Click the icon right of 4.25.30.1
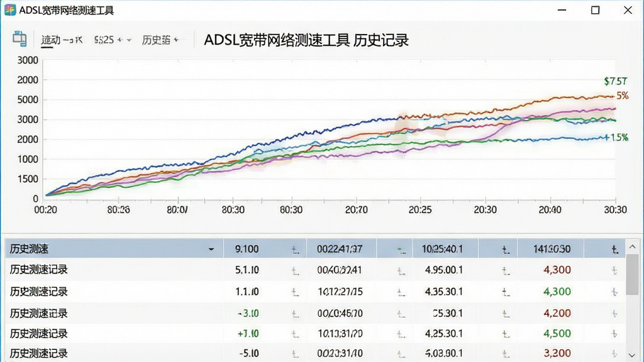The height and width of the screenshot is (362, 644). 506,334
